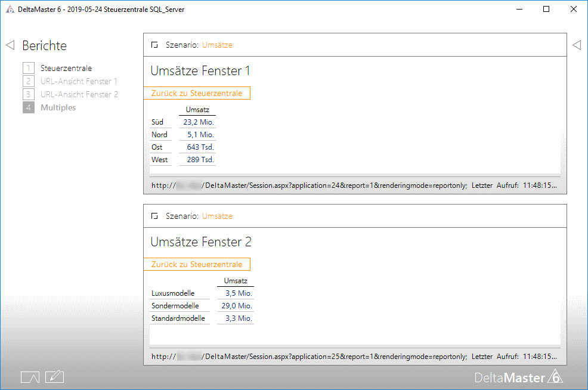
Task: Click the 29,0 Mio. value
Action: (x=237, y=306)
